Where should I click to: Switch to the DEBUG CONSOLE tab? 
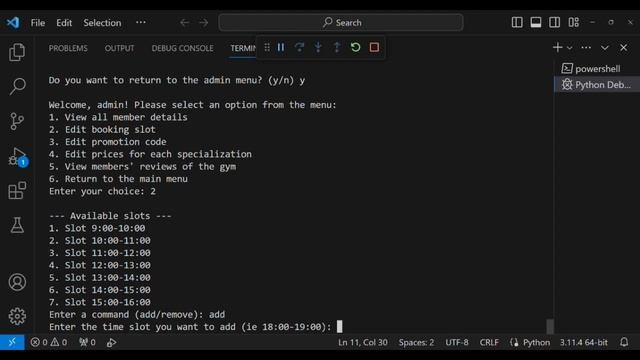coord(182,48)
